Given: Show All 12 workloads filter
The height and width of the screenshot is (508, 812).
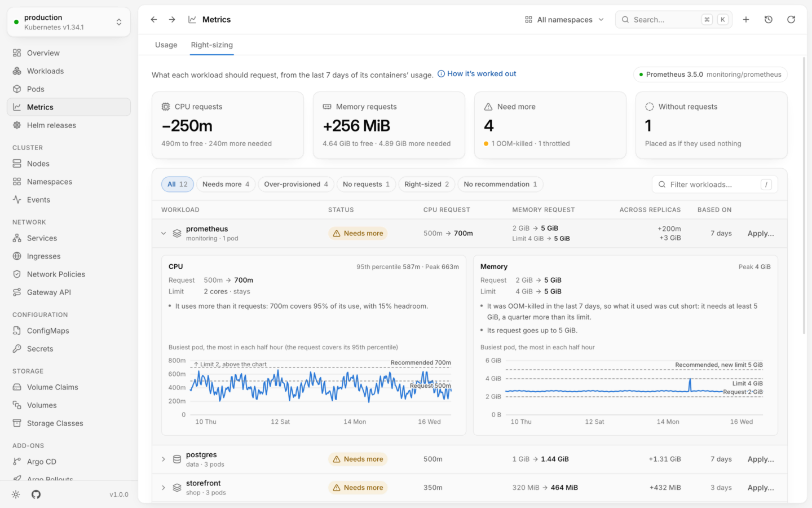Looking at the screenshot, I should (178, 184).
